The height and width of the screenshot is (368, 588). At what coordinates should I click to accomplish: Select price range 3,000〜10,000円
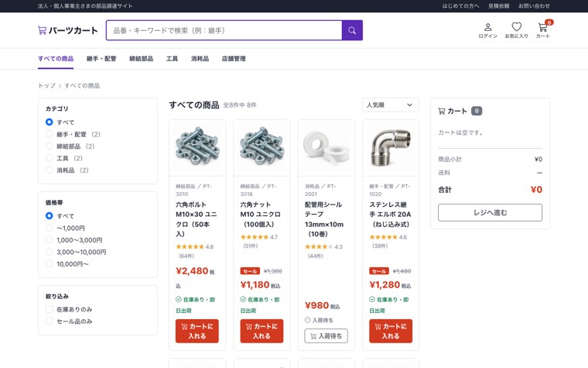click(49, 252)
